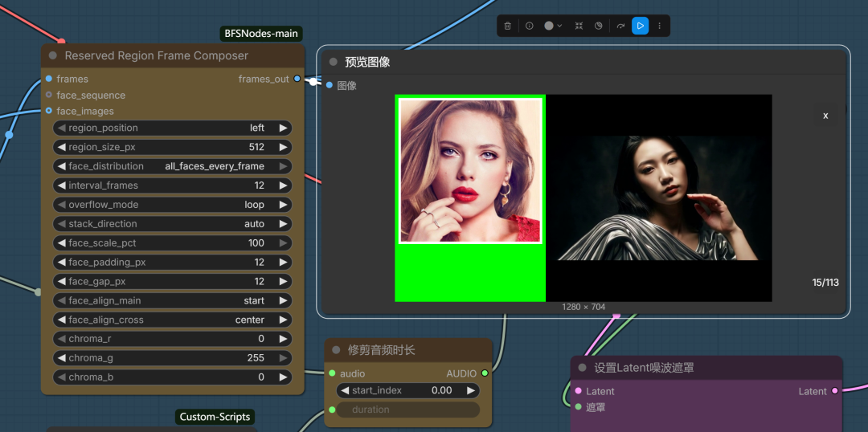The width and height of the screenshot is (868, 432).
Task: Click the 15/113 frame counter
Action: [x=825, y=283]
